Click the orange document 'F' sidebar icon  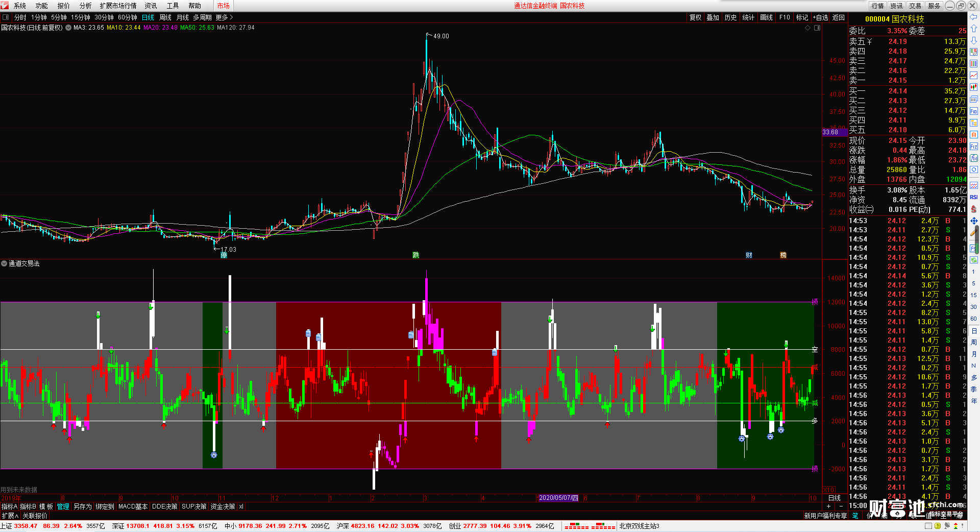pyautogui.click(x=974, y=134)
